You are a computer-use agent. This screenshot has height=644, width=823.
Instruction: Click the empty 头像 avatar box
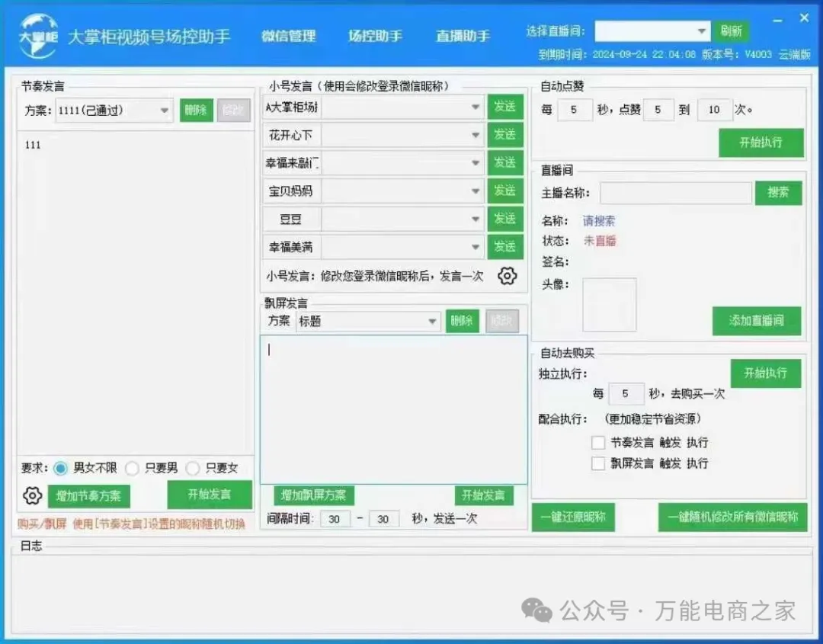click(x=609, y=305)
